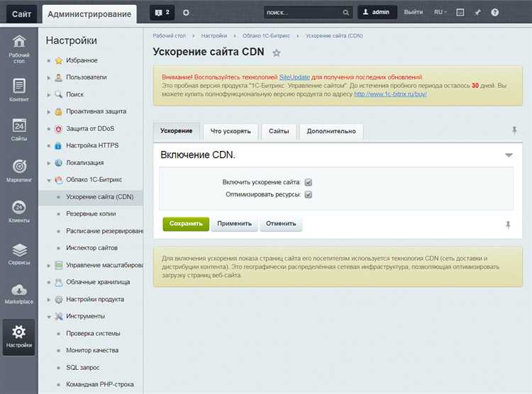Switch to the Что ускорять tab
Image resolution: width=532 pixels, height=394 pixels.
(231, 132)
